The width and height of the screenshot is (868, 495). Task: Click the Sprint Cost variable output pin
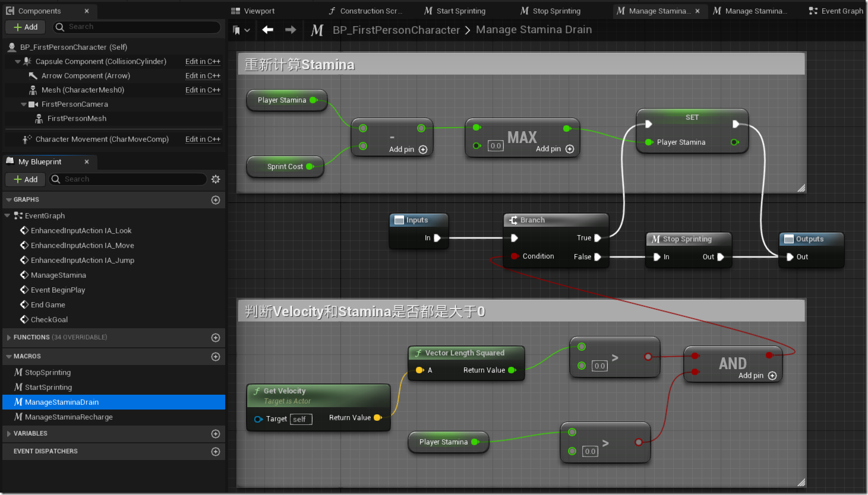tap(310, 167)
